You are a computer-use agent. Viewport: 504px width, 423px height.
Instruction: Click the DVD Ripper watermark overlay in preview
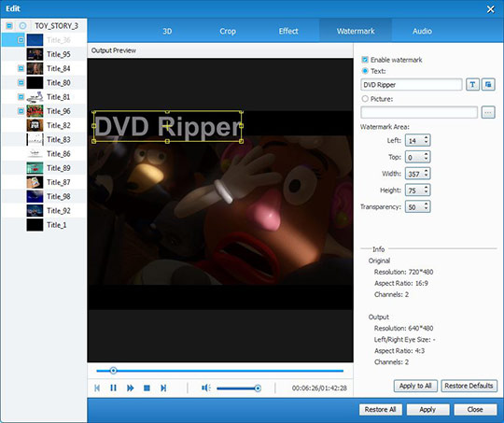pyautogui.click(x=167, y=126)
